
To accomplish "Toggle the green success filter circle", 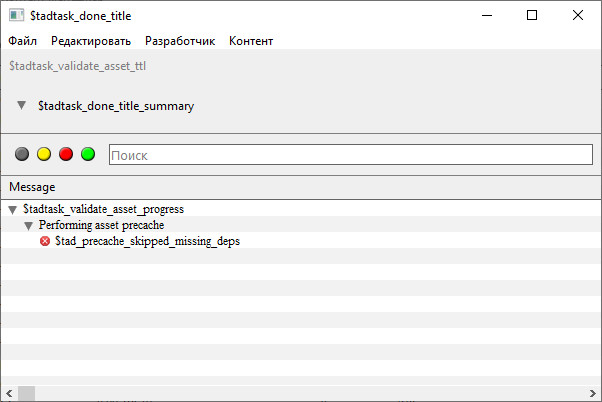I will pyautogui.click(x=88, y=154).
